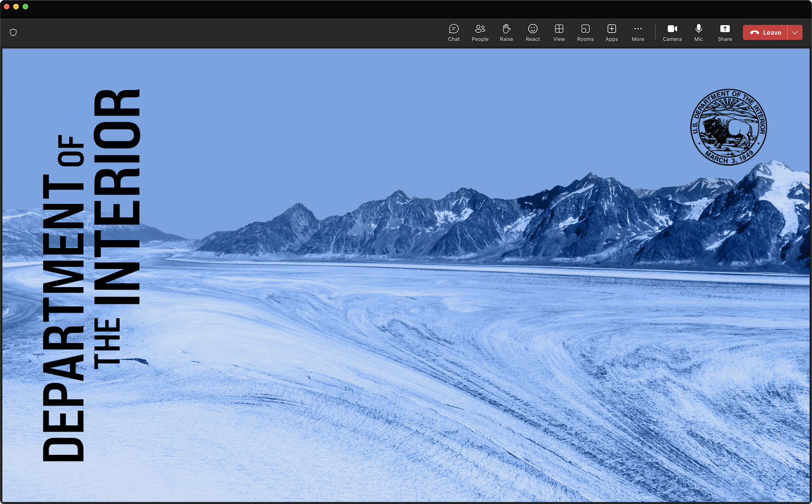Toggle the Camera on or off

click(x=672, y=32)
